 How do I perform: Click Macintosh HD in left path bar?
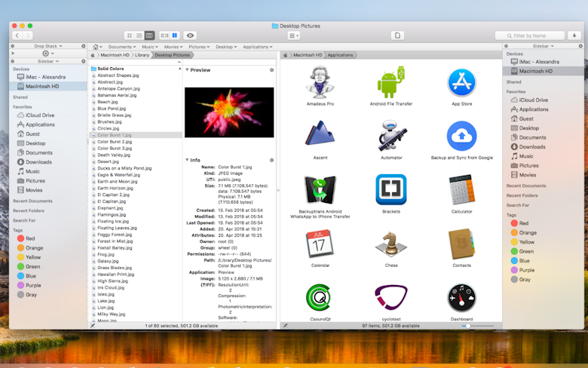(115, 55)
